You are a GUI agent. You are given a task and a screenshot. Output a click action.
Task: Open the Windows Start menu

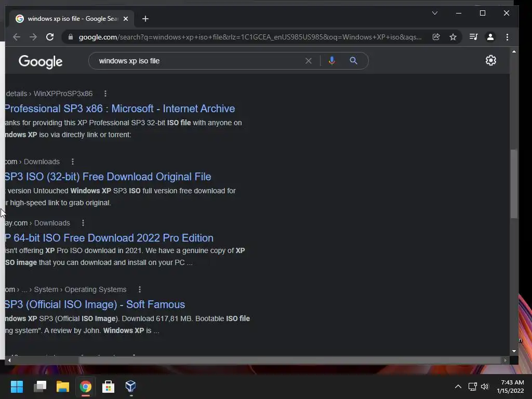[x=17, y=387]
